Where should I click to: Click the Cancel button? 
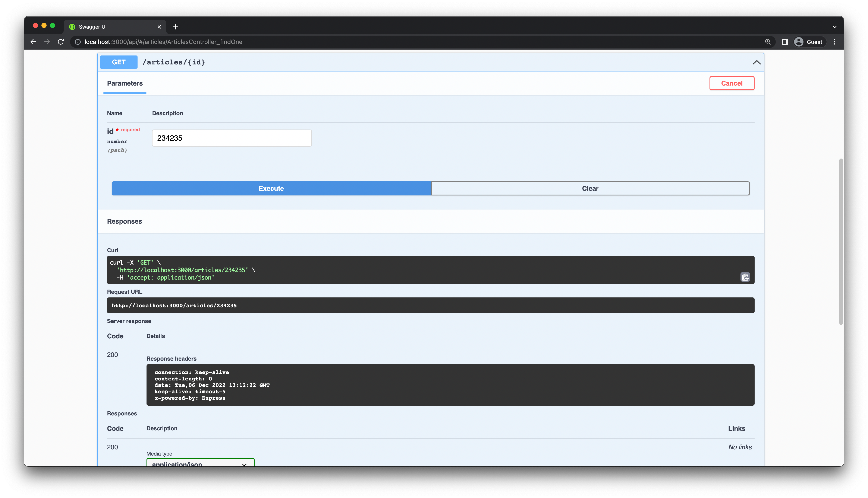coord(732,83)
